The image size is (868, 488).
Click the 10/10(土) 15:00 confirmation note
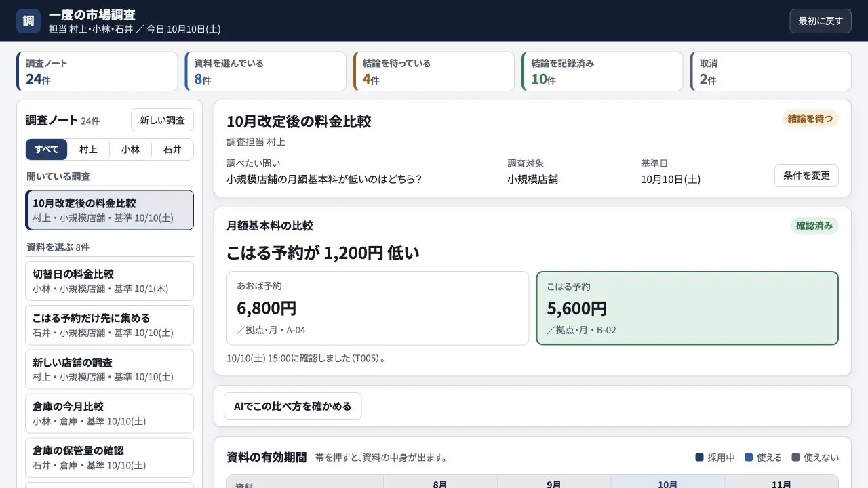pos(307,358)
